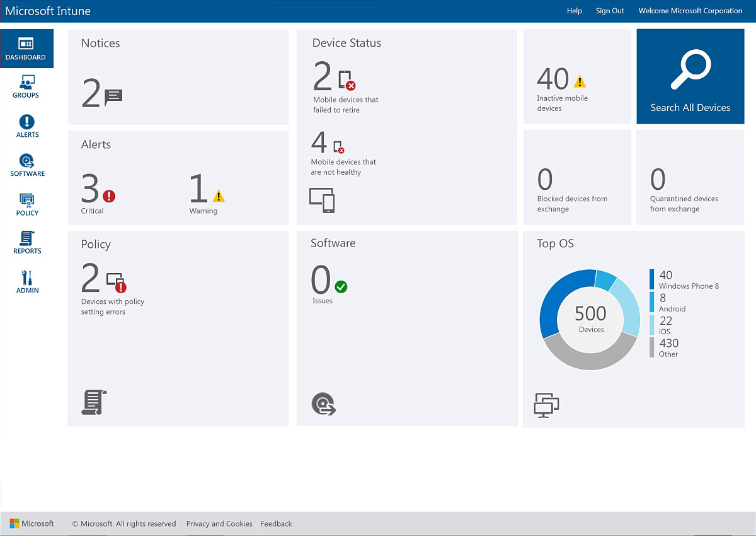Open the Groups sidebar icon
756x536 pixels.
[27, 82]
